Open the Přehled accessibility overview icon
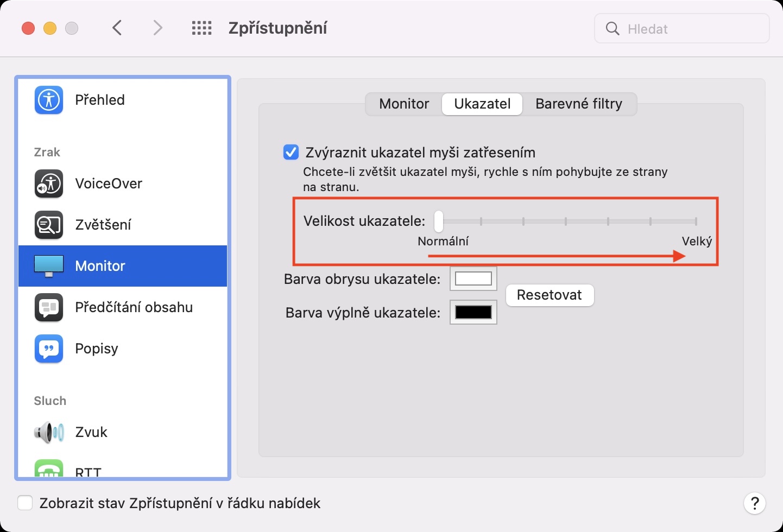 49,100
